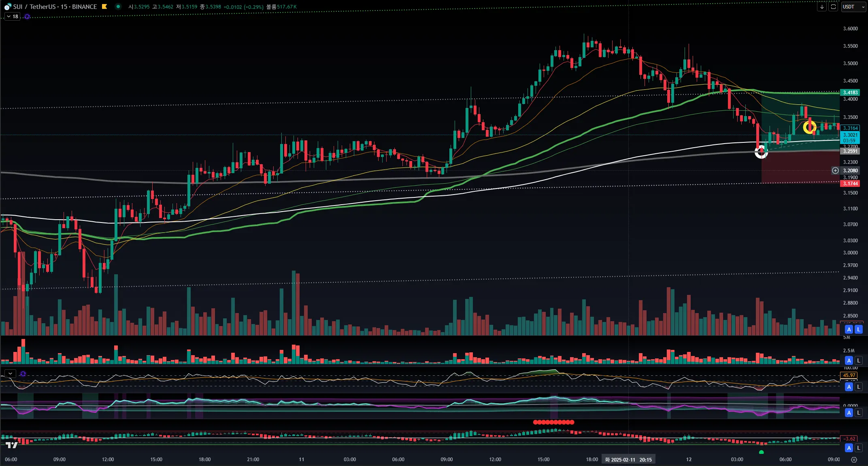Click the SUI coin symbol logo
The image size is (868, 466).
8,7
